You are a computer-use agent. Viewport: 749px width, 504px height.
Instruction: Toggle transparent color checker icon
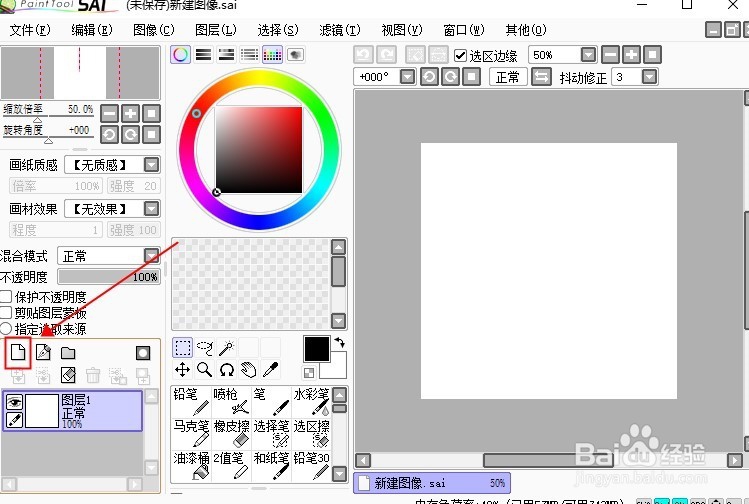(309, 373)
